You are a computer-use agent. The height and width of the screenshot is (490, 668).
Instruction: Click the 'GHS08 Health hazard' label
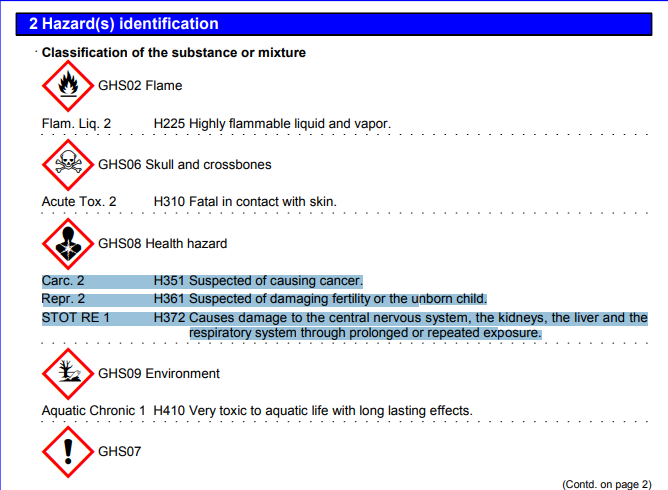[162, 243]
